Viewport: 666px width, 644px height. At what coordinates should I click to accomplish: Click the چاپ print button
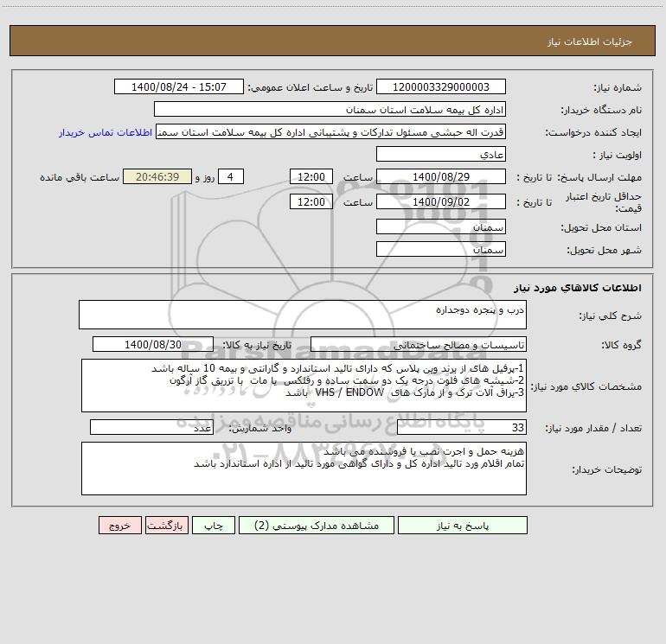point(214,525)
